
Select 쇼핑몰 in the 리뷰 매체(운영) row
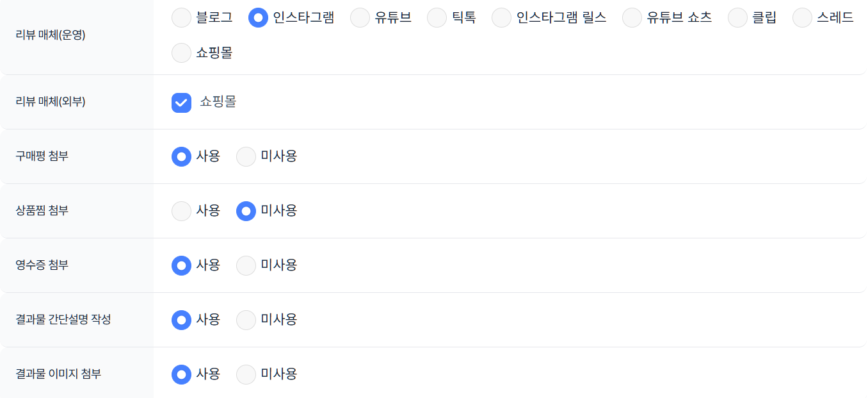click(x=181, y=53)
